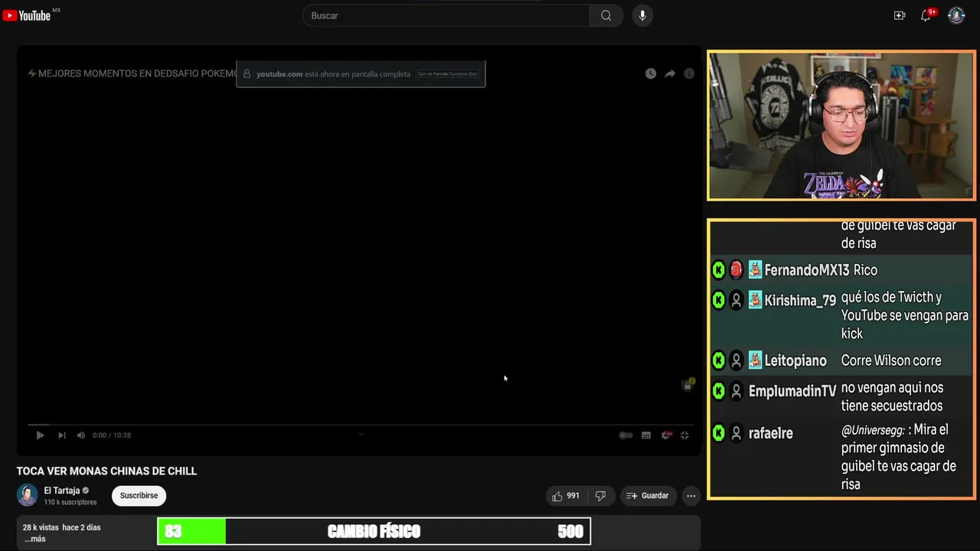Expand the description with ...más
This screenshot has height=551, width=980.
tap(35, 539)
